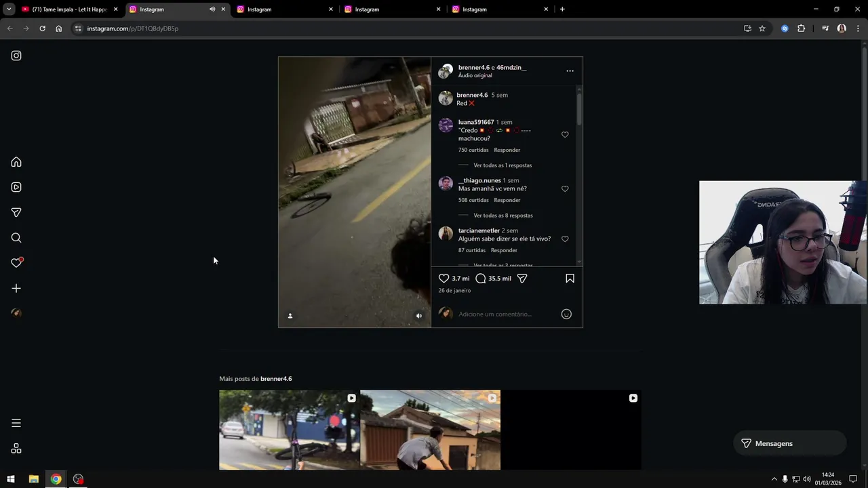Go back in browser

pos(9,28)
